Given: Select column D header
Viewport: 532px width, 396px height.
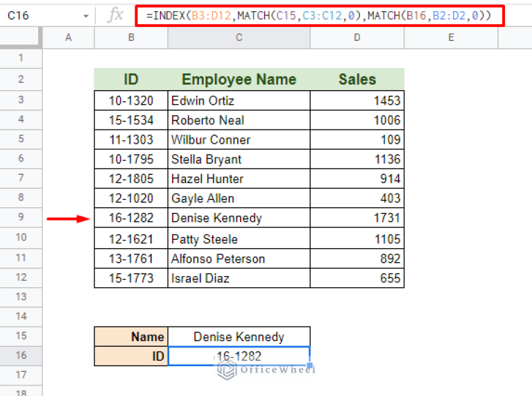Looking at the screenshot, I should coord(357,37).
